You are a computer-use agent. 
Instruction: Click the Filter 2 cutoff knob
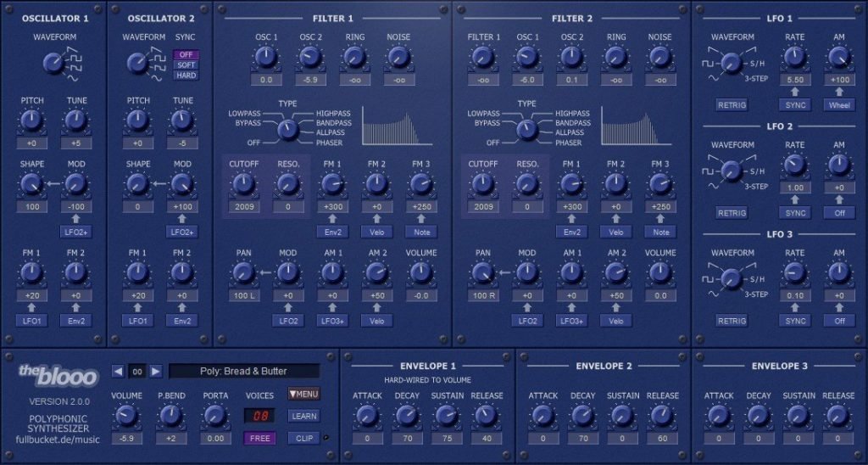pyautogui.click(x=482, y=183)
